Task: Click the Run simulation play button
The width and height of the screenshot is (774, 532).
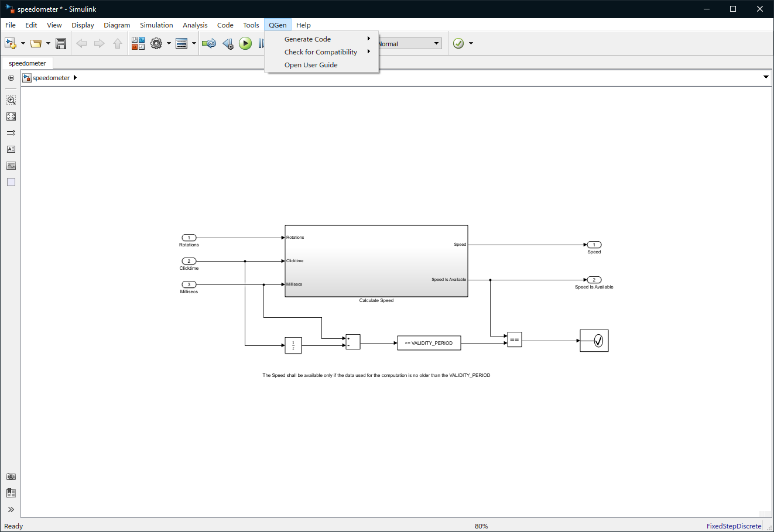Action: tap(245, 43)
